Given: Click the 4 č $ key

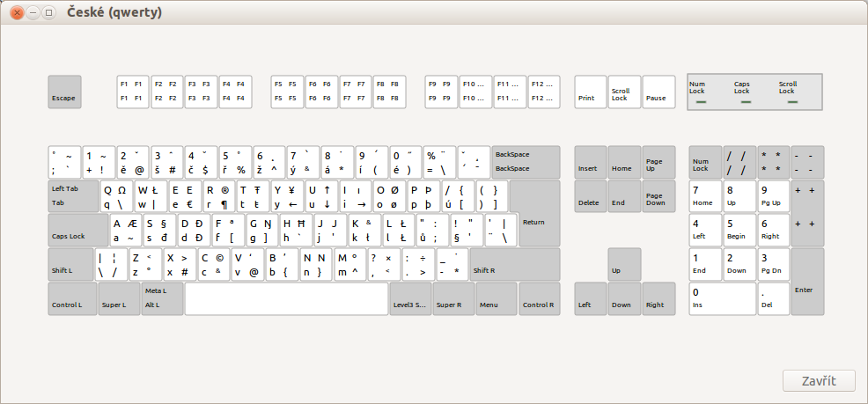Looking at the screenshot, I should [x=201, y=162].
